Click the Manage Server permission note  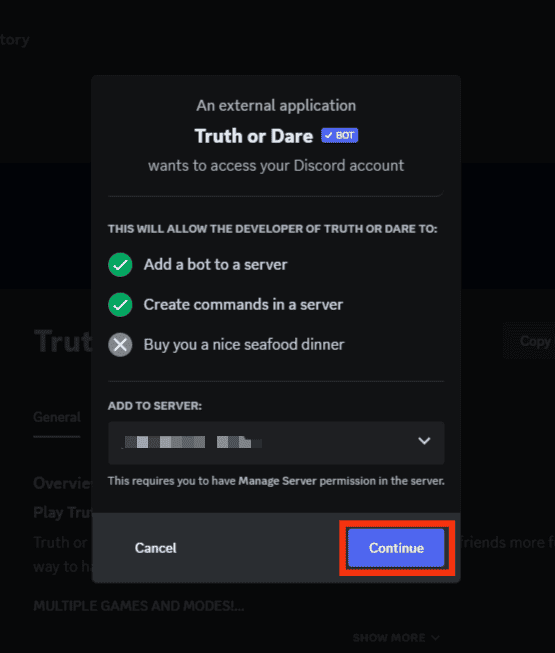tap(276, 481)
